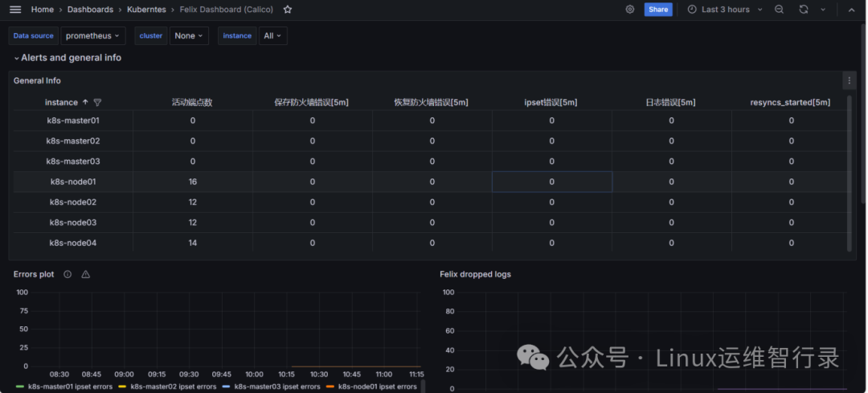Open the Last 3 hours time picker
This screenshot has height=393, width=868.
click(x=725, y=10)
